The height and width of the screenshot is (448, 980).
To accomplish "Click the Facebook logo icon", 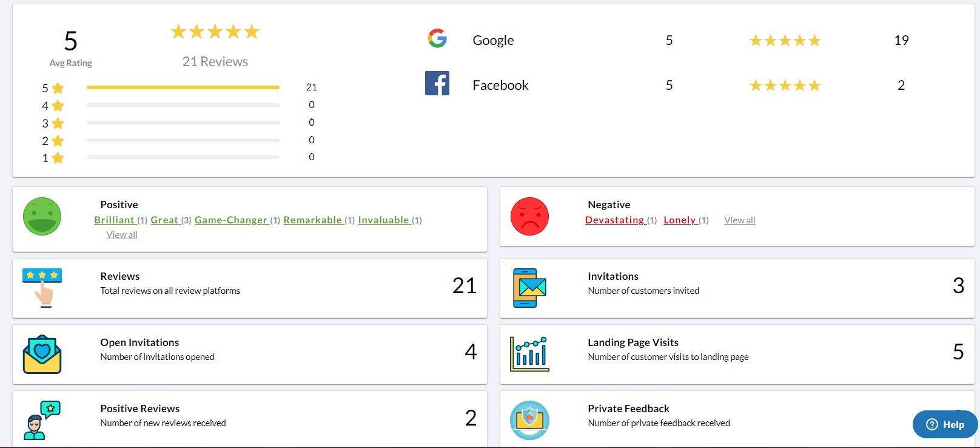I will click(437, 83).
